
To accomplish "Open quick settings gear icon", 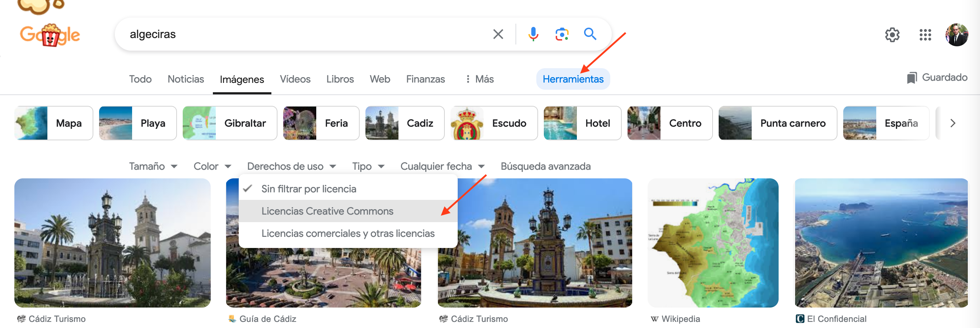I will [x=892, y=35].
